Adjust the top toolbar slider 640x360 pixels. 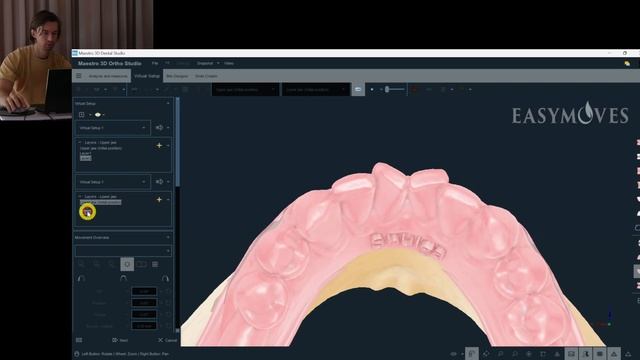click(394, 89)
